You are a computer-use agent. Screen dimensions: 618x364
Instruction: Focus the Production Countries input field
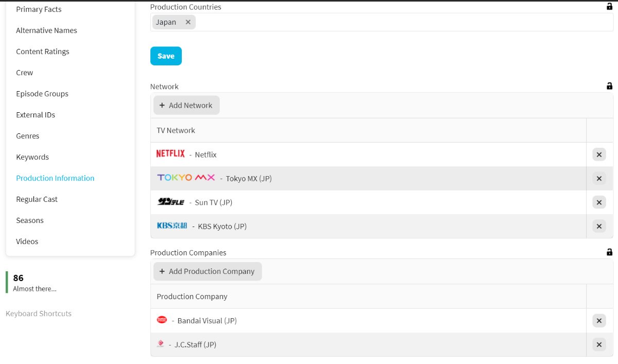[402, 22]
